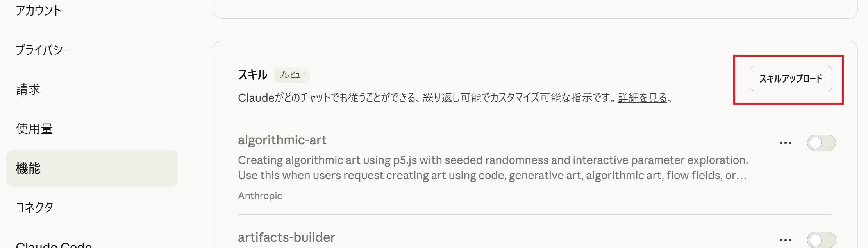Screen dimensions: 868x248
Task: Click the スキル section heading
Action: [252, 75]
